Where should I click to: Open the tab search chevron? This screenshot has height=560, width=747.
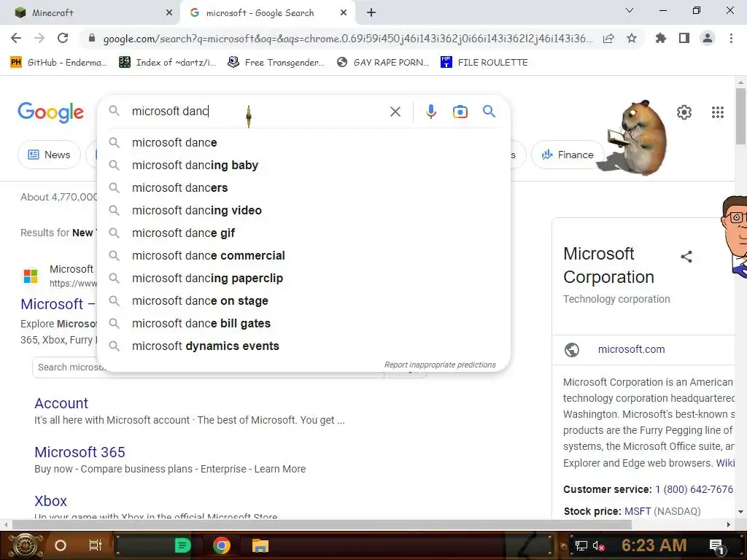630,10
